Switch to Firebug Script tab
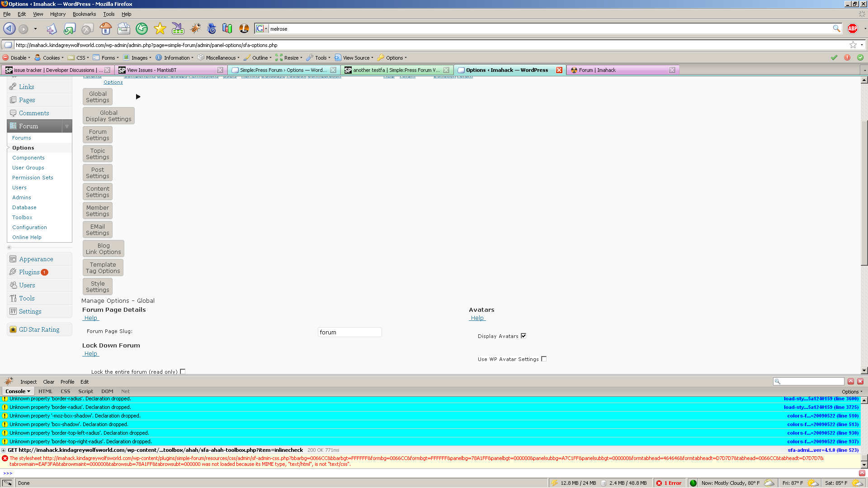 tap(85, 391)
